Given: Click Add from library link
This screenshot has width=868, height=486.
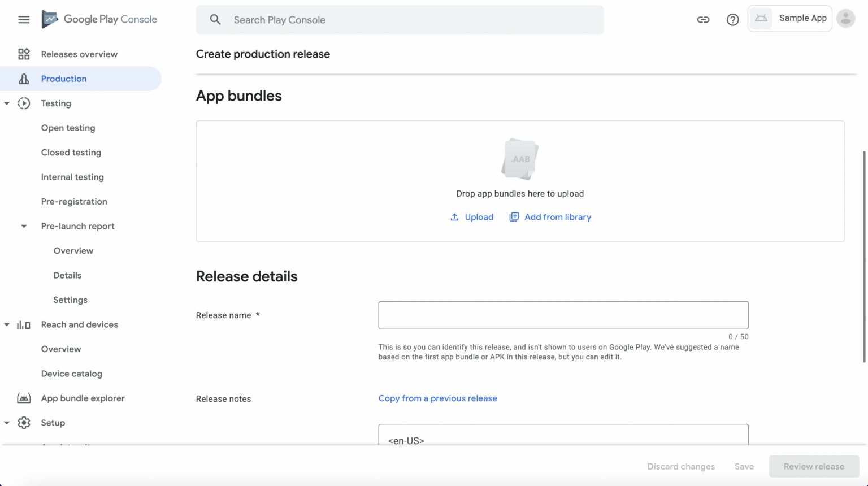Looking at the screenshot, I should tap(558, 217).
